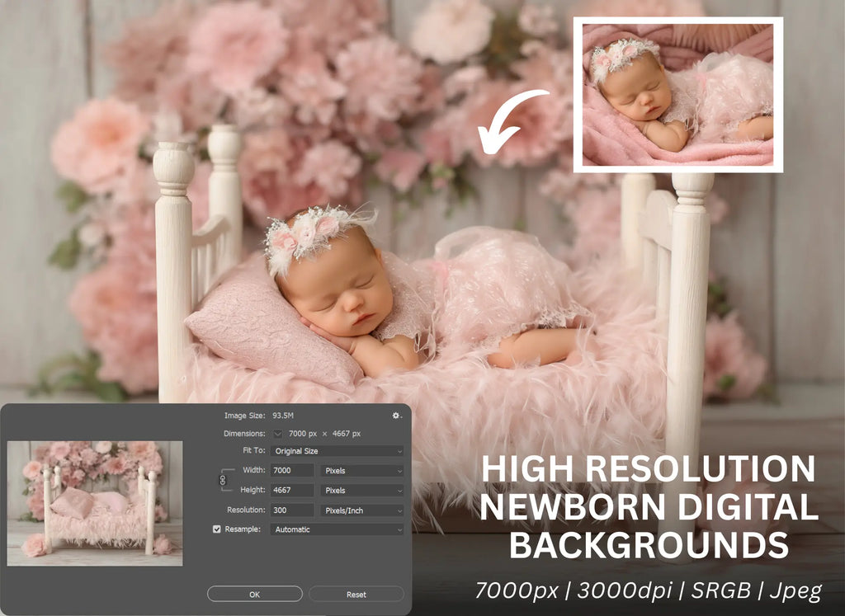Viewport: 845px width, 616px height.
Task: Click the Width field showing 7000
Action: 292,471
